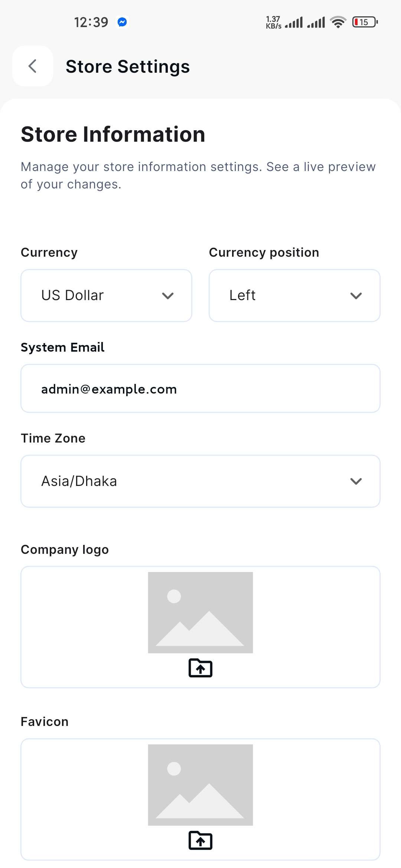Image resolution: width=401 pixels, height=868 pixels.
Task: Tap the Wi-Fi status icon
Action: (338, 22)
